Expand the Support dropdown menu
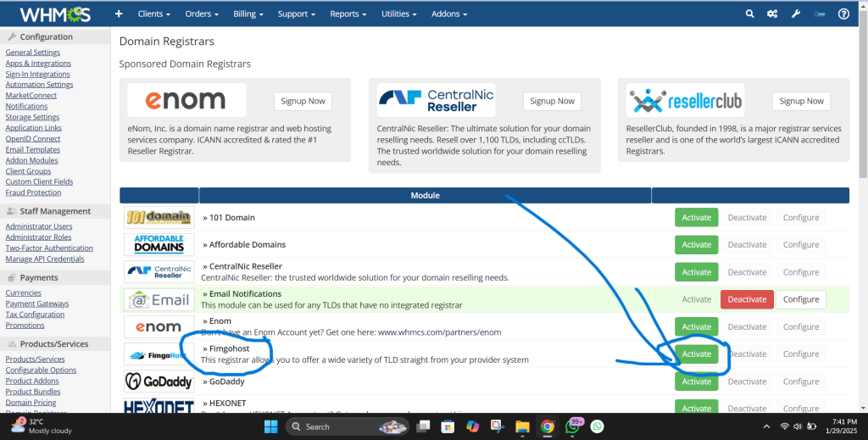Viewport: 868px width, 440px height. click(296, 14)
